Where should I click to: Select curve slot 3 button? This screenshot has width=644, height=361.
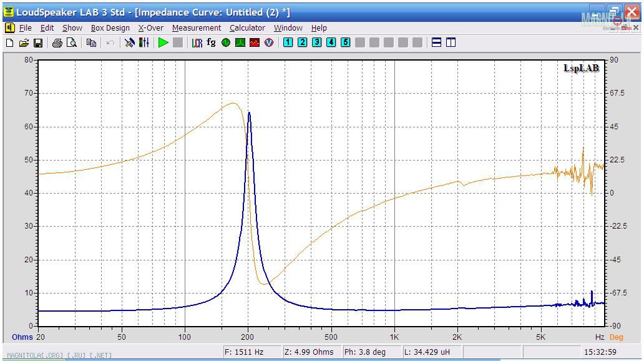click(317, 42)
